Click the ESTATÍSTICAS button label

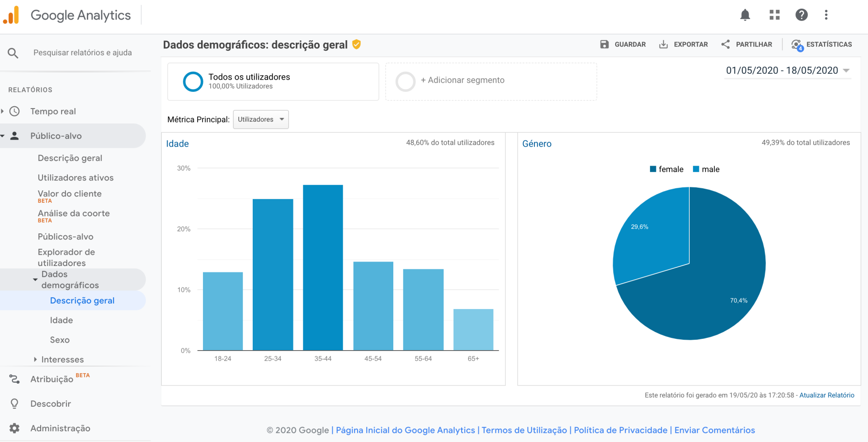pos(829,44)
